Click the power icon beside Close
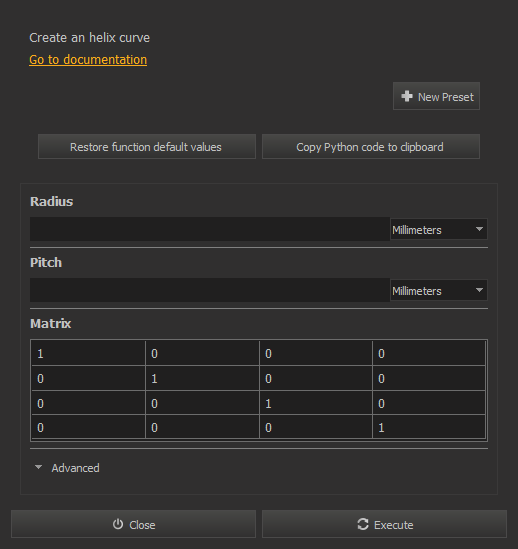518x549 pixels. pyautogui.click(x=118, y=524)
